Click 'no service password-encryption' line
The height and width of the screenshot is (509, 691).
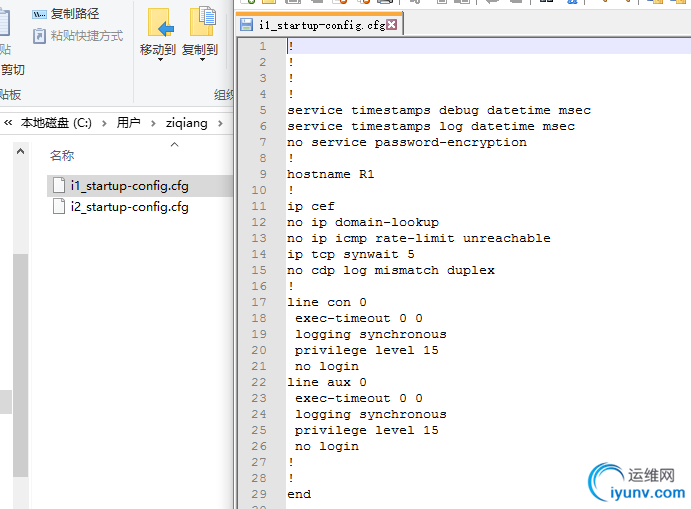407,142
